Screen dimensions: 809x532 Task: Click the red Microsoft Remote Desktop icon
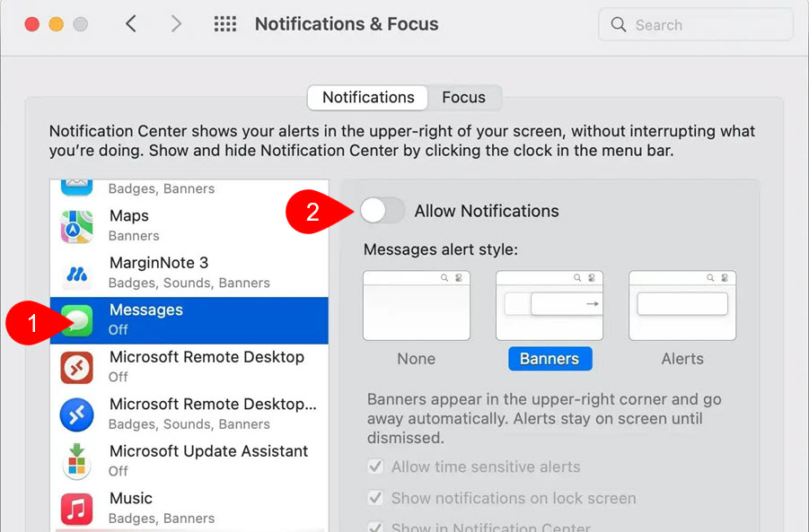point(77,368)
